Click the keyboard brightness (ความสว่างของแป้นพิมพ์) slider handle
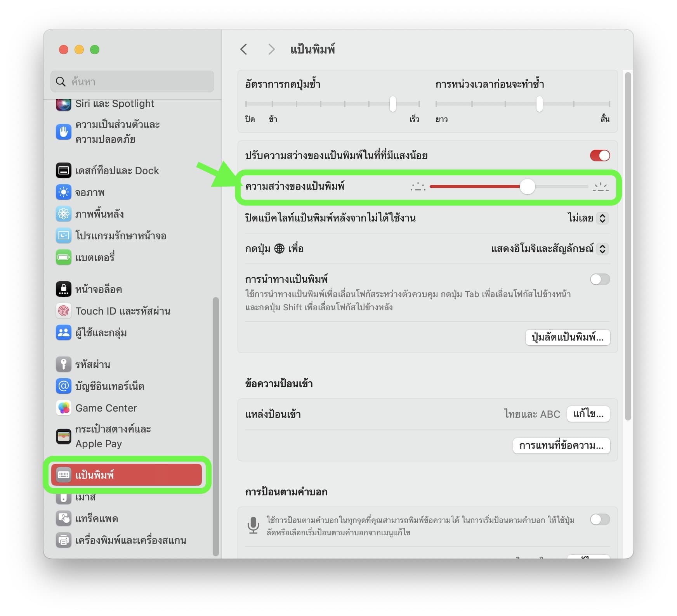Image resolution: width=677 pixels, height=616 pixels. [527, 187]
